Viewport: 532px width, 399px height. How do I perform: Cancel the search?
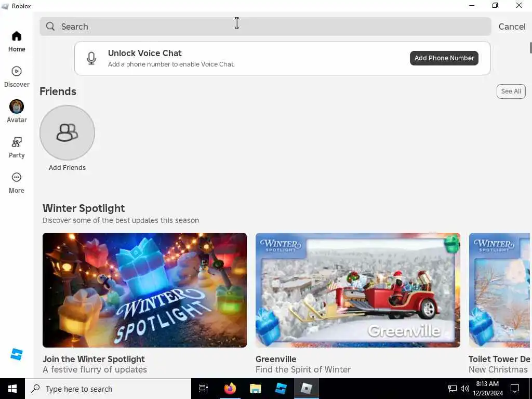512,26
